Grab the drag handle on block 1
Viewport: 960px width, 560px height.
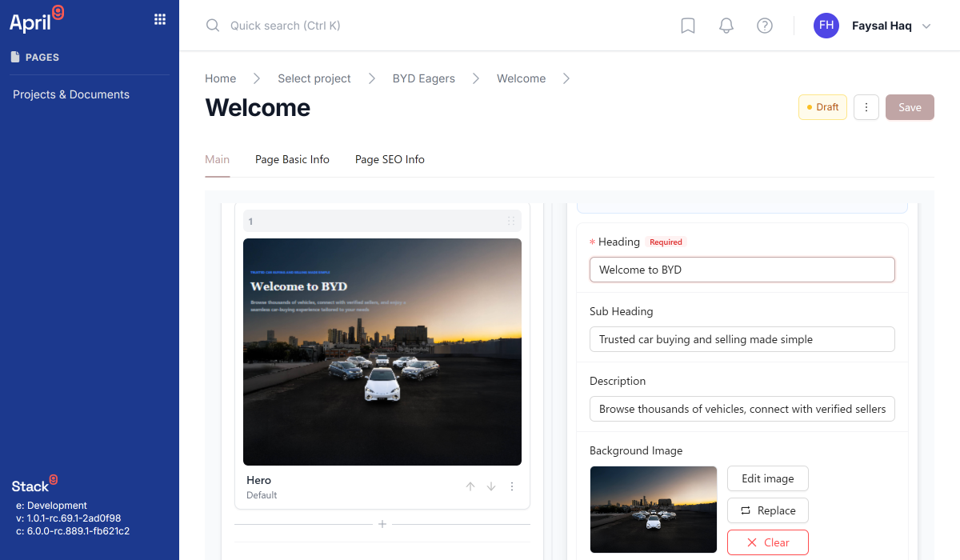(x=511, y=221)
